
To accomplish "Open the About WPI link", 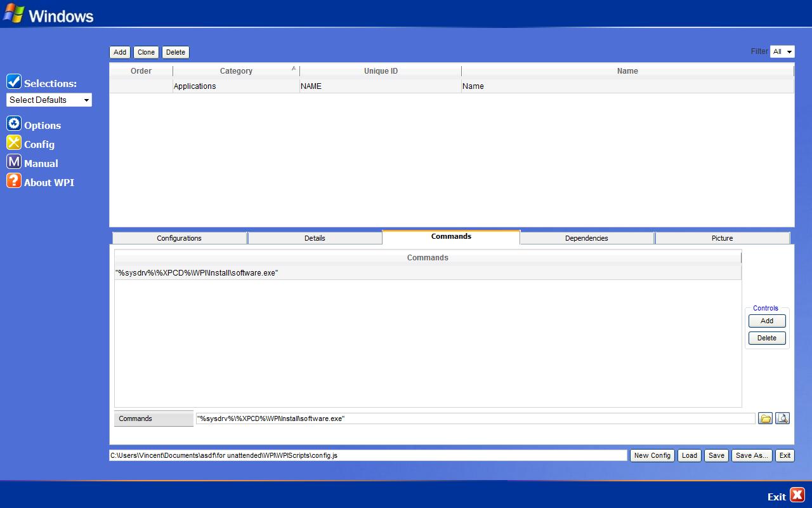I will pos(49,183).
